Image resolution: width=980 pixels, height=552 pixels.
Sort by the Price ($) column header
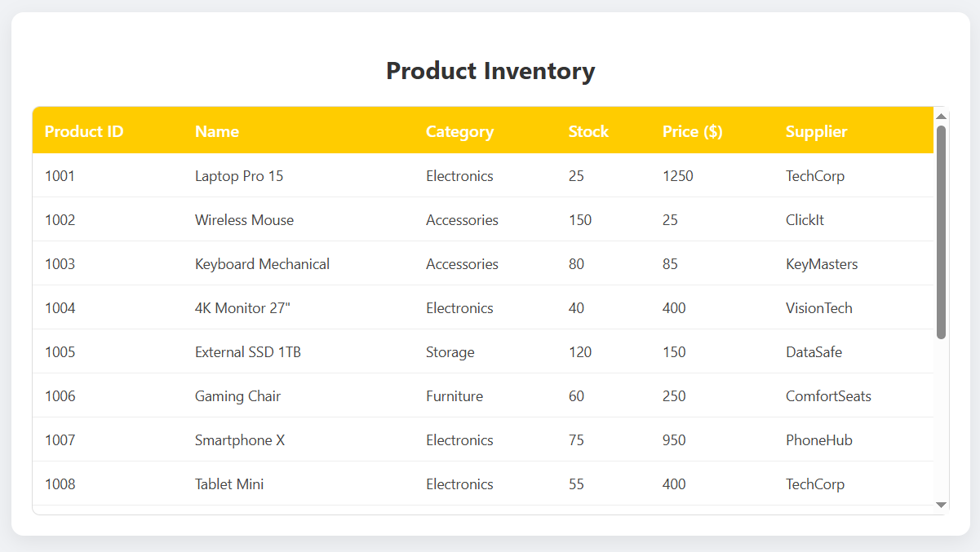coord(692,130)
